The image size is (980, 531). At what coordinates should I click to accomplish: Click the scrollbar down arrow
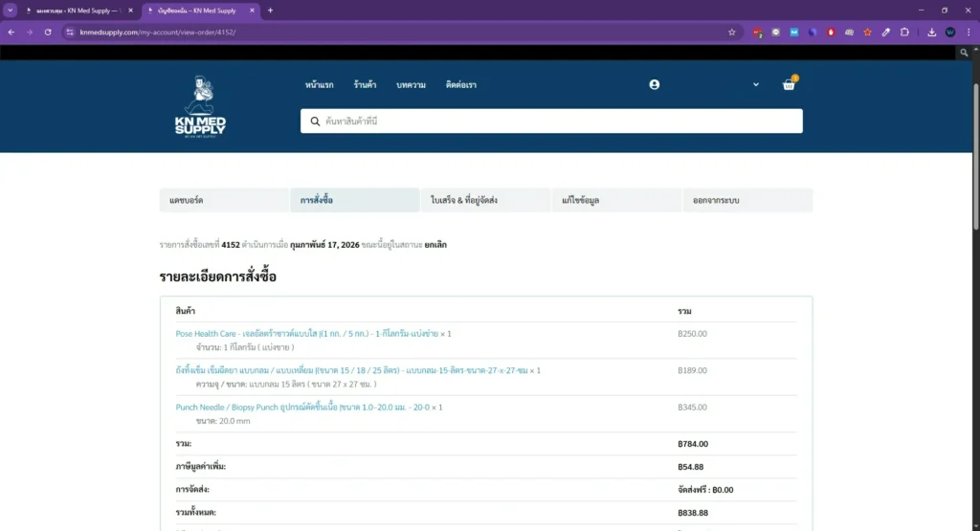[x=975, y=526]
